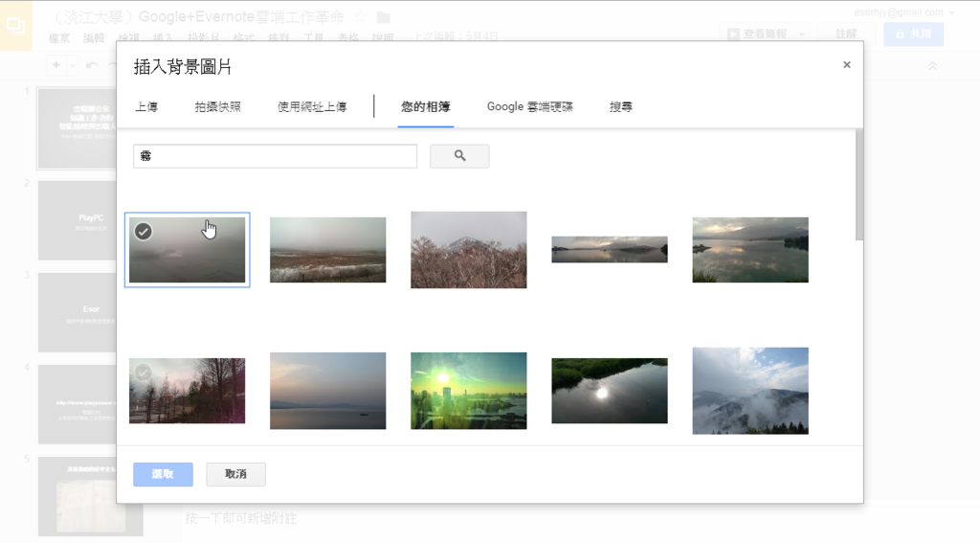Select the 您的相簿 tab
This screenshot has width=980, height=543.
[426, 107]
